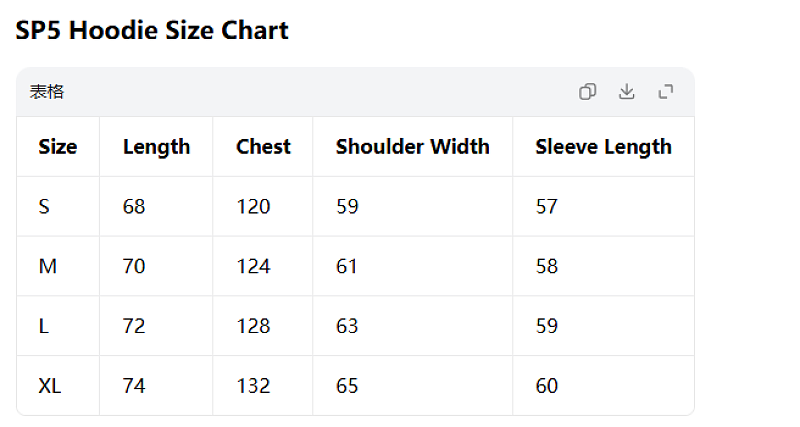Click the 表格 label in table header
The height and width of the screenshot is (427, 800).
tap(47, 92)
